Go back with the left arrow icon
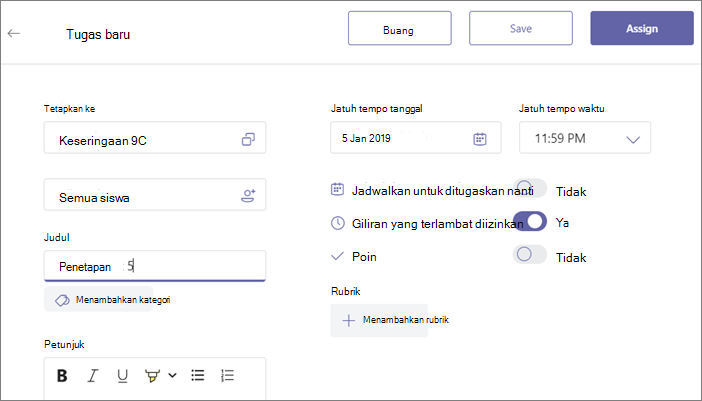The image size is (702, 401). coord(14,33)
